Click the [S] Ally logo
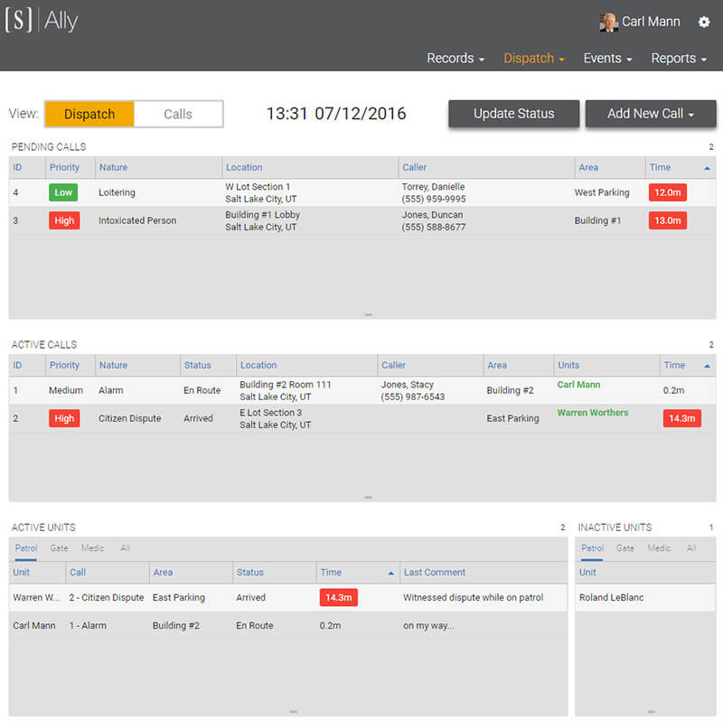723x728 pixels. click(42, 20)
